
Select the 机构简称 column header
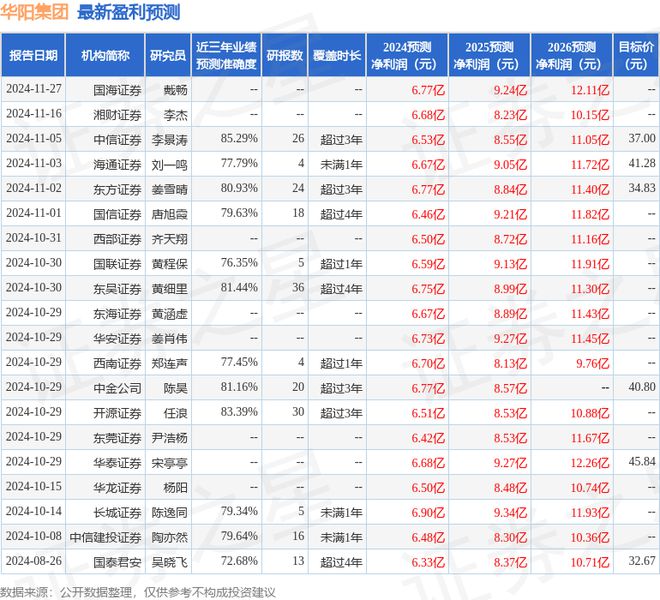click(105, 55)
